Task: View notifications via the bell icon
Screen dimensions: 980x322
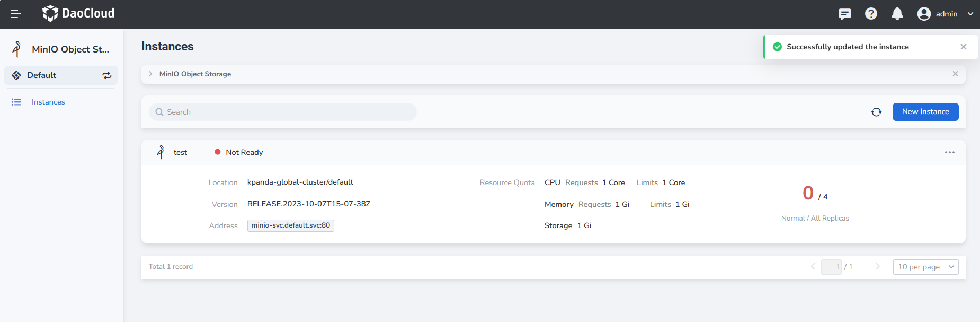Action: point(897,14)
